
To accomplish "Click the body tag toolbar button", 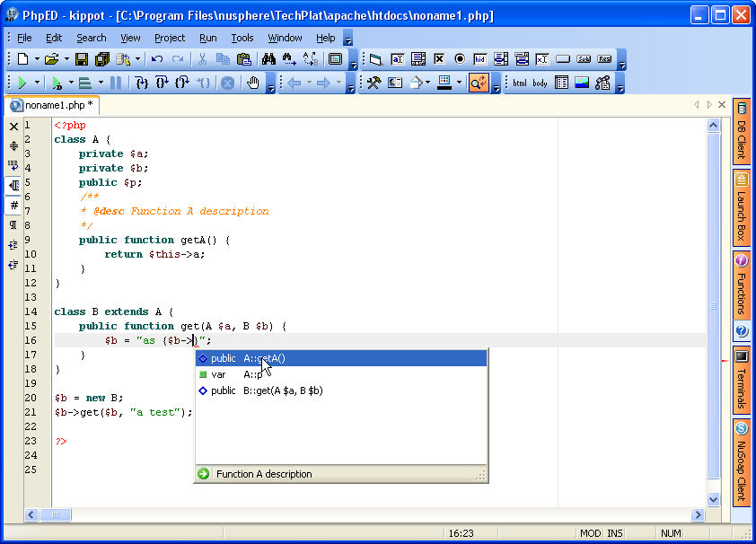I will [x=540, y=83].
